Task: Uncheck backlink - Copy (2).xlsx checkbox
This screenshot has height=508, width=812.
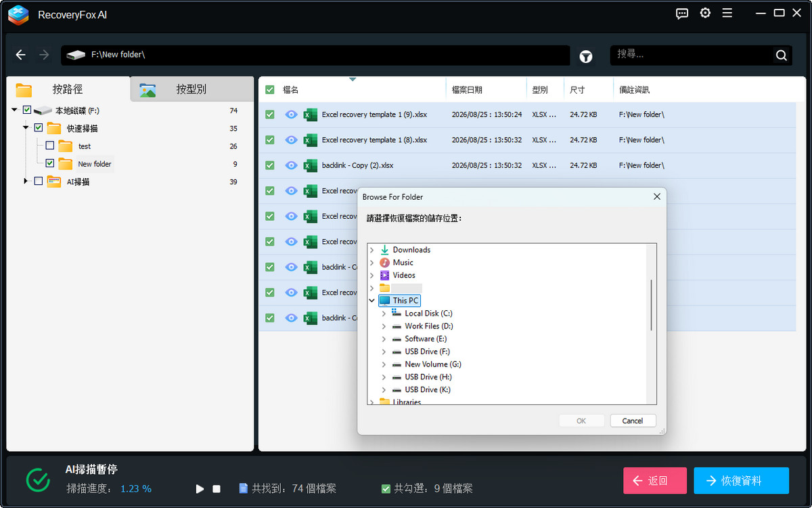Action: pos(270,165)
